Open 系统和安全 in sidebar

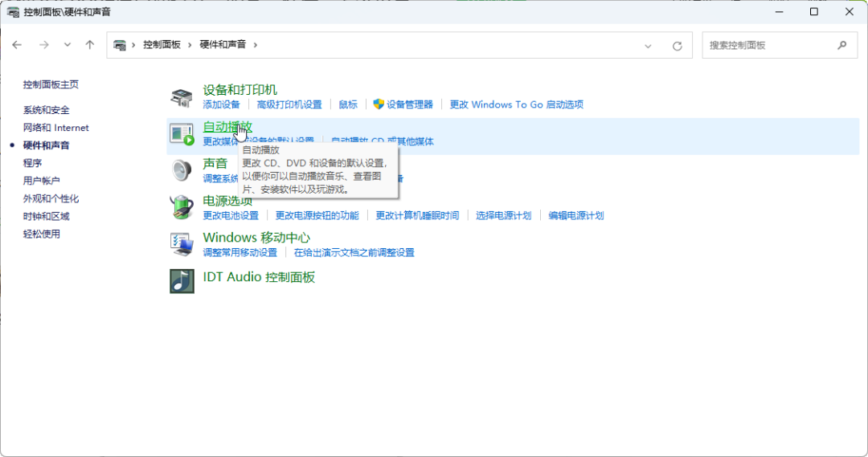click(x=46, y=110)
